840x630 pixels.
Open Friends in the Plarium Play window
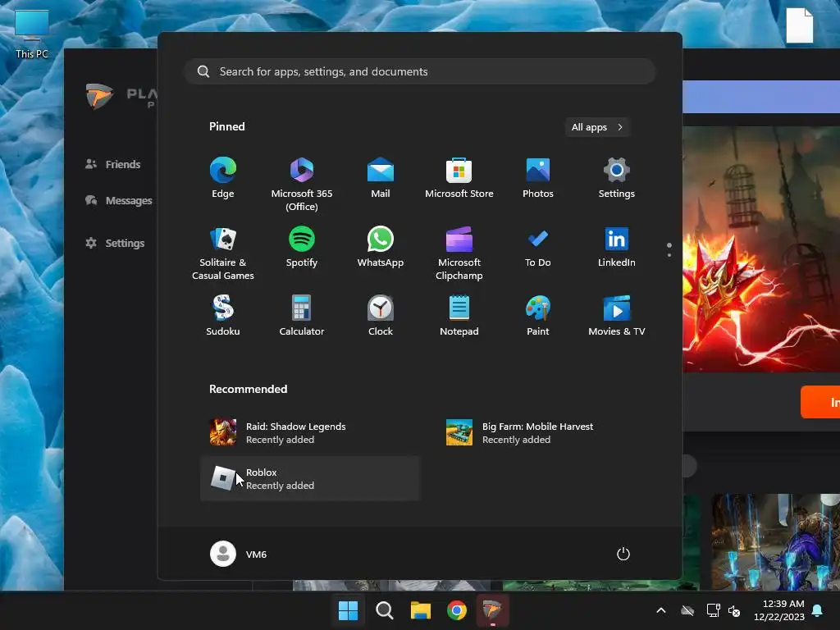click(x=113, y=164)
